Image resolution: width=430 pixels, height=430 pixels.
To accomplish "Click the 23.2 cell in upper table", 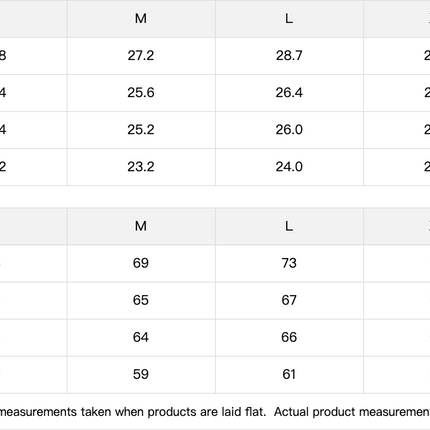I will coord(141,167).
